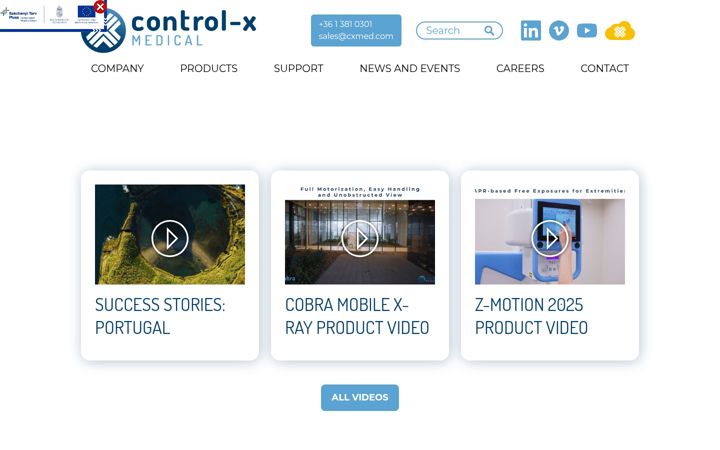Screen dimensions: 720x450
Task: Open the Cobra Mobile X-Ray Product Video title
Action: click(357, 316)
